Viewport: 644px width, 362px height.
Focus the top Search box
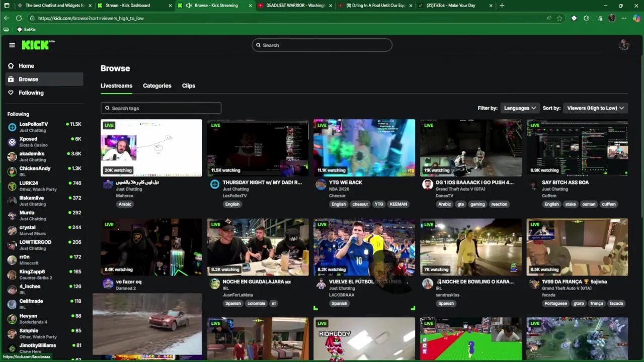coord(322,45)
